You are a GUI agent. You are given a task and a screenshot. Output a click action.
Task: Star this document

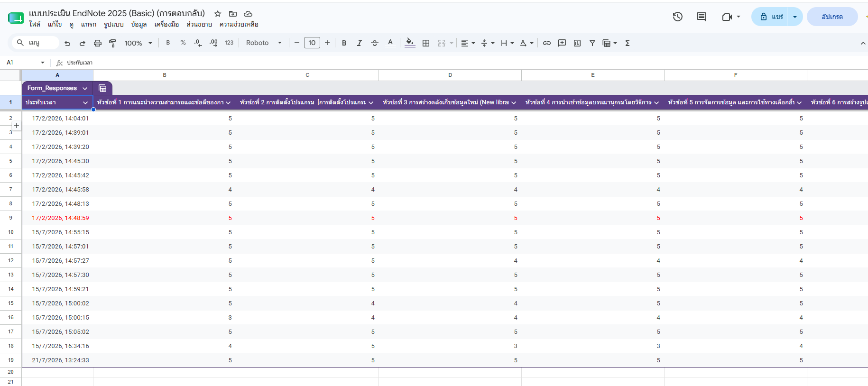click(218, 14)
